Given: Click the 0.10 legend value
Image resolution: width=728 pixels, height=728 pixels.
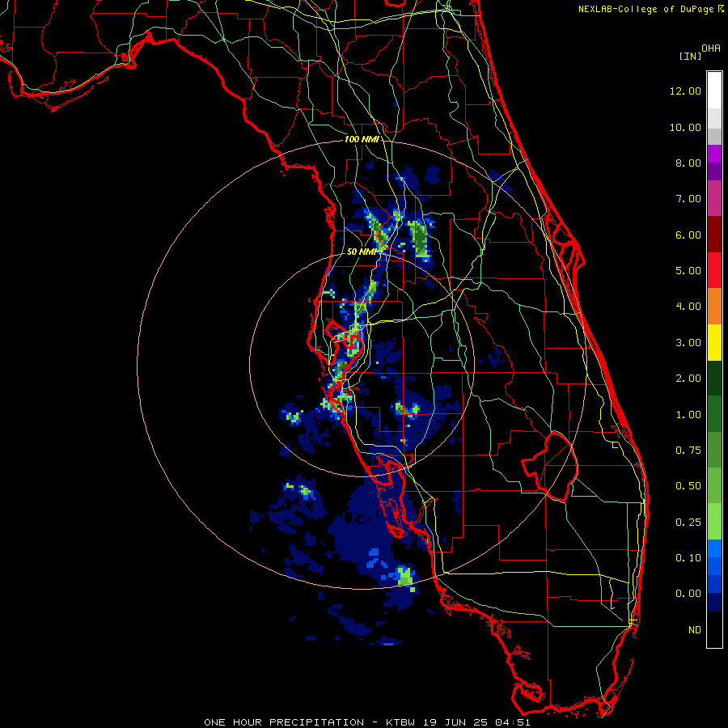Looking at the screenshot, I should [688, 558].
